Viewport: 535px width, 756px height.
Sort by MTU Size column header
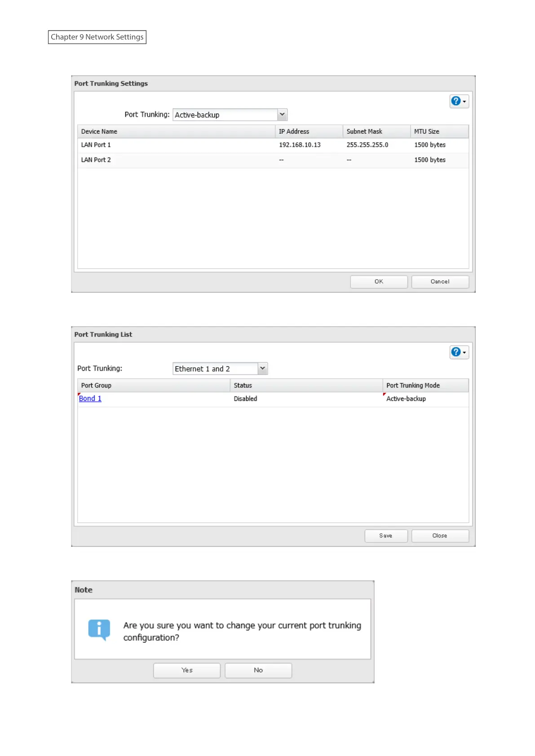[x=439, y=132]
